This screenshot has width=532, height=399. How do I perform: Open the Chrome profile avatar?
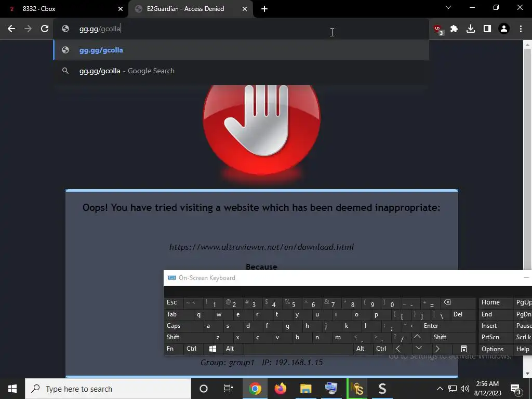click(504, 29)
